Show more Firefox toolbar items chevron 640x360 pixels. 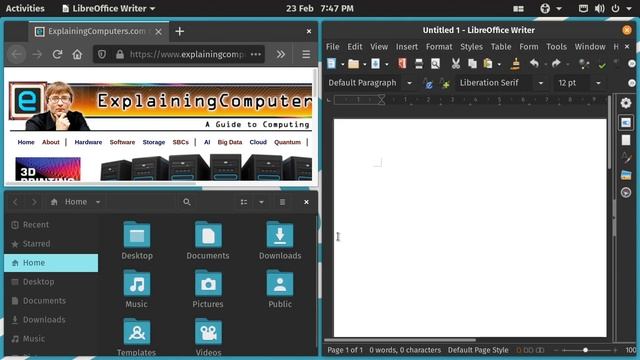pos(280,54)
